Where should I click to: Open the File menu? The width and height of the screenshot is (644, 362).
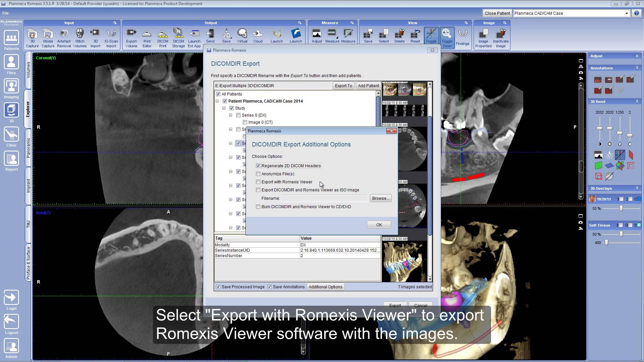pos(5,13)
